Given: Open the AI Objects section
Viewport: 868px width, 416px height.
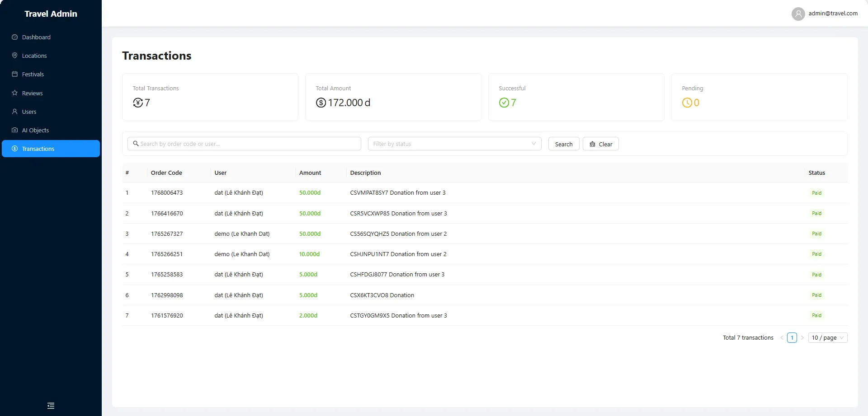Looking at the screenshot, I should (x=51, y=130).
